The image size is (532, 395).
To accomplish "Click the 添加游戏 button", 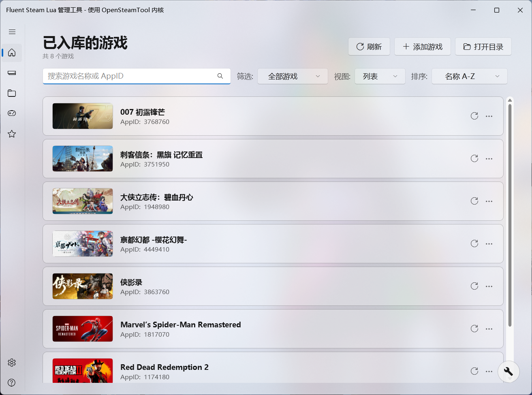I will point(422,47).
